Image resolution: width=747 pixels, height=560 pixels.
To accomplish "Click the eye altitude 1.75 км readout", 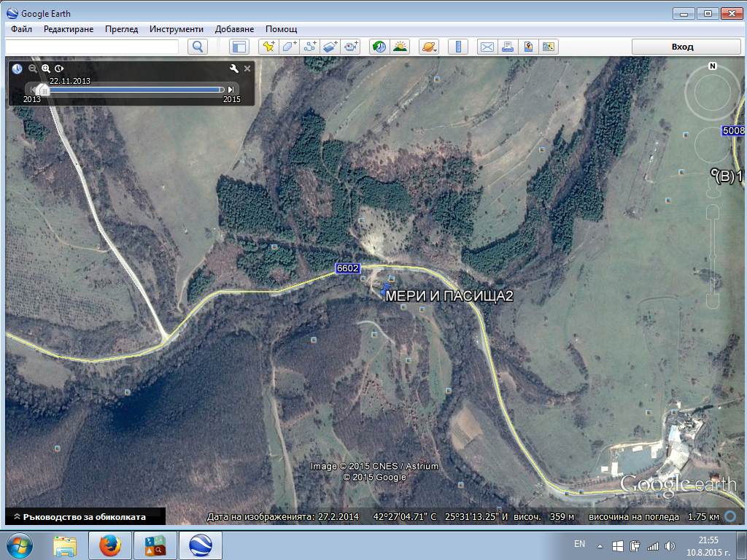I will [x=703, y=517].
